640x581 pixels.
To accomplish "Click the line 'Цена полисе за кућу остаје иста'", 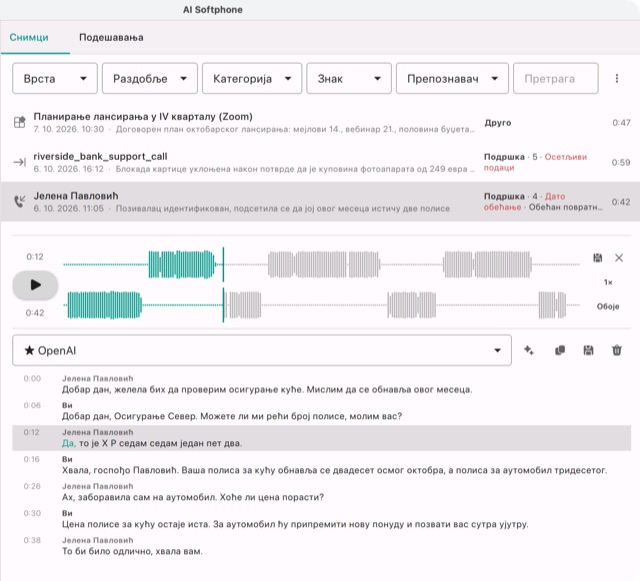I will [295, 524].
